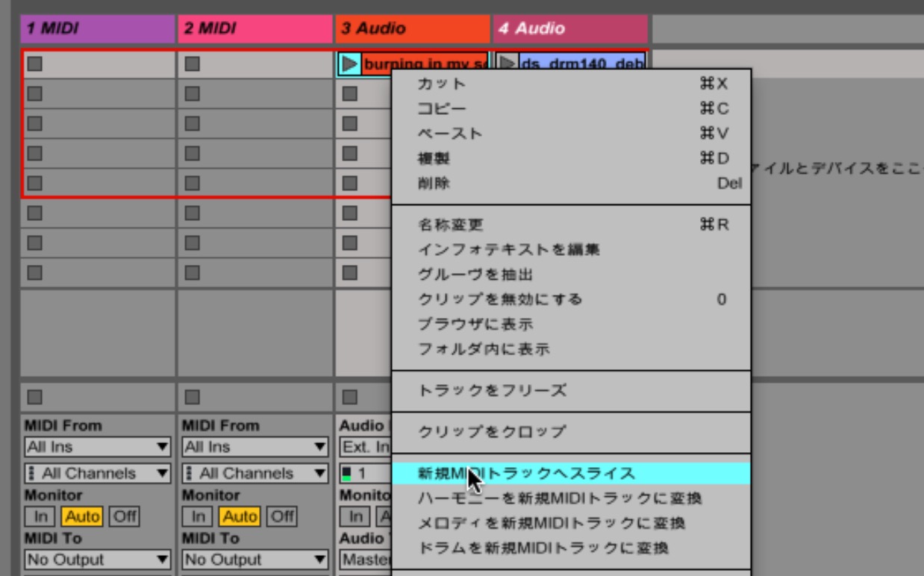
Task: Open 1 MIDI track 'No Output' dropdown
Action: coord(98,560)
